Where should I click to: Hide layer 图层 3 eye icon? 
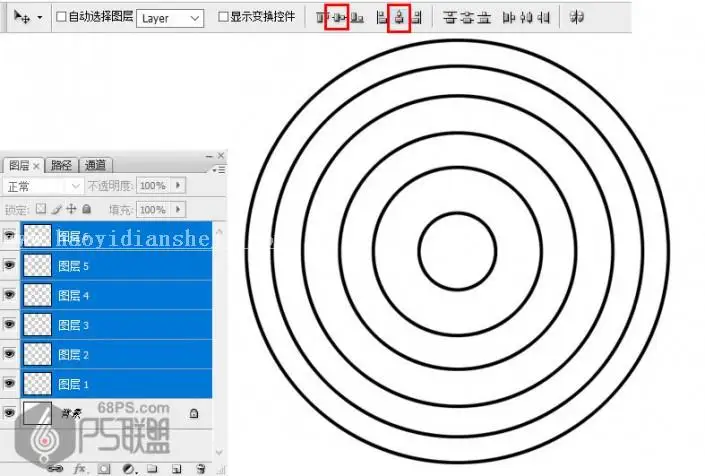(x=9, y=324)
